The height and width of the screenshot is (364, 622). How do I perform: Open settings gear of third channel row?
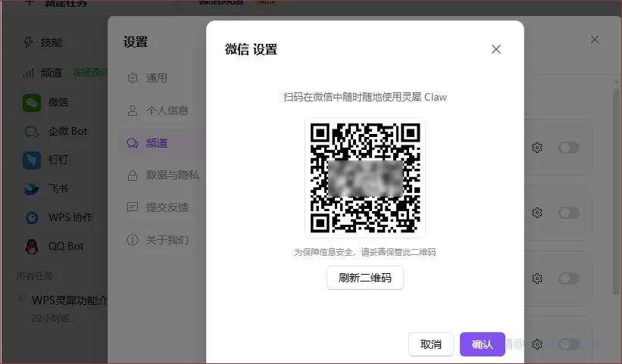[537, 278]
